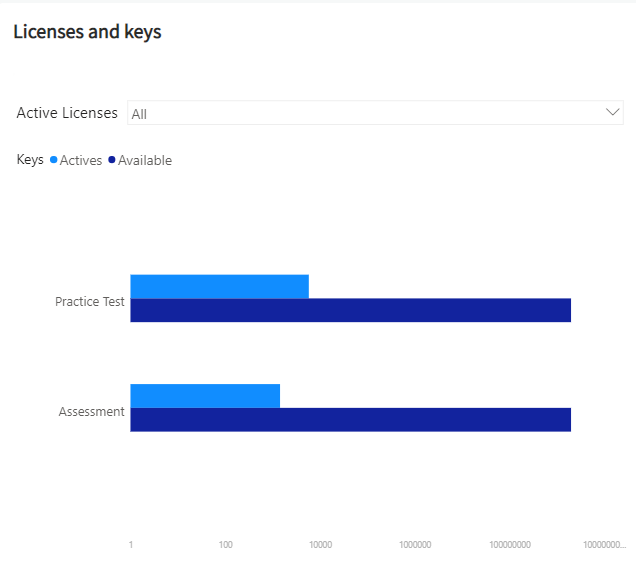Viewport: 636px width, 564px height.
Task: Click the light blue Actives legend dot
Action: pyautogui.click(x=53, y=160)
